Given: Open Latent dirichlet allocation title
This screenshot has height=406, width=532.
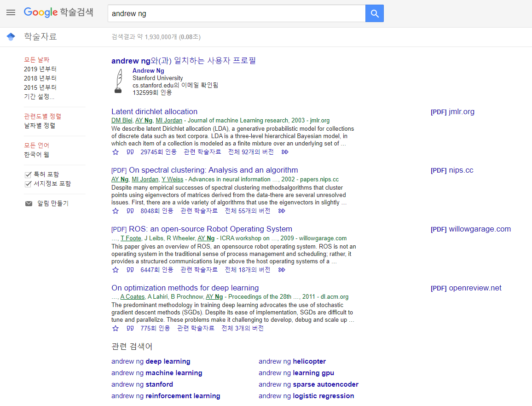Looking at the screenshot, I should (x=154, y=112).
